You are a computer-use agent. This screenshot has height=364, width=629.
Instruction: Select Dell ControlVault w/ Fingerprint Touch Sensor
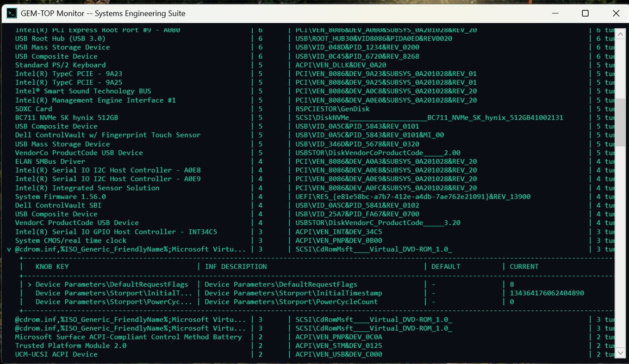pyautogui.click(x=108, y=136)
